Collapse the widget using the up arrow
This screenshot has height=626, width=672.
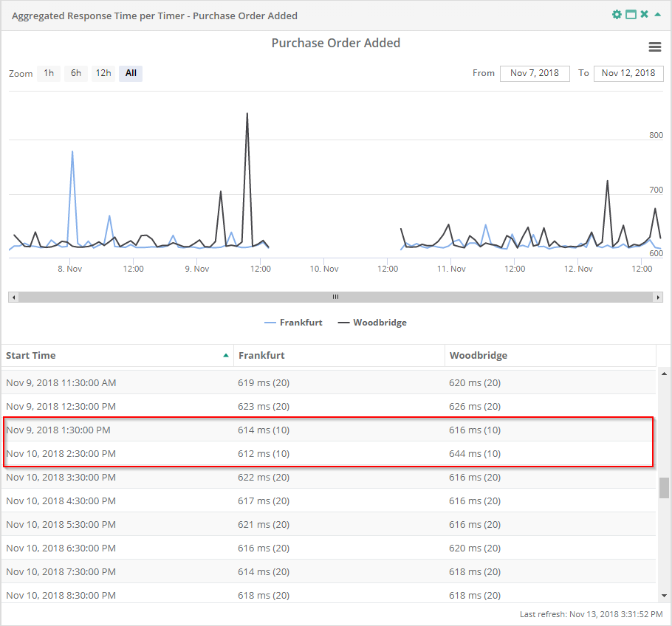pyautogui.click(x=656, y=14)
